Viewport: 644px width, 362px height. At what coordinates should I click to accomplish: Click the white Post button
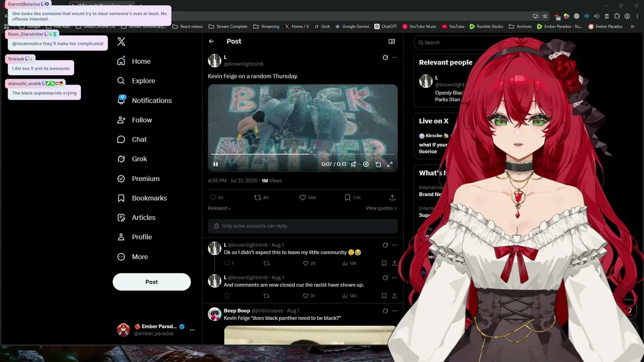click(151, 282)
